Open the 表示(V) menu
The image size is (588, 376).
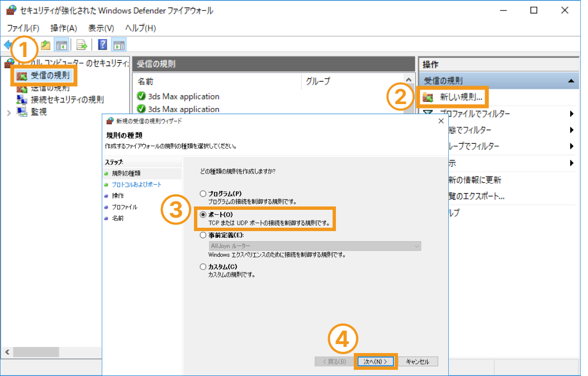(x=101, y=28)
